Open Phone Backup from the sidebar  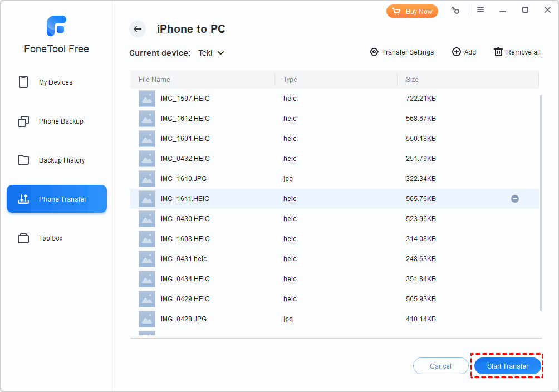tap(23, 121)
